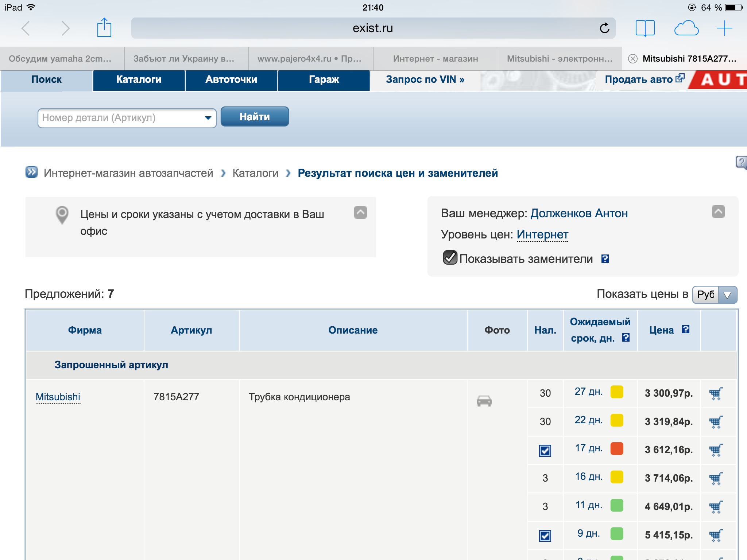This screenshot has width=747, height=560.
Task: Click car photo icon for Трубка кондиционера
Action: pos(484,401)
